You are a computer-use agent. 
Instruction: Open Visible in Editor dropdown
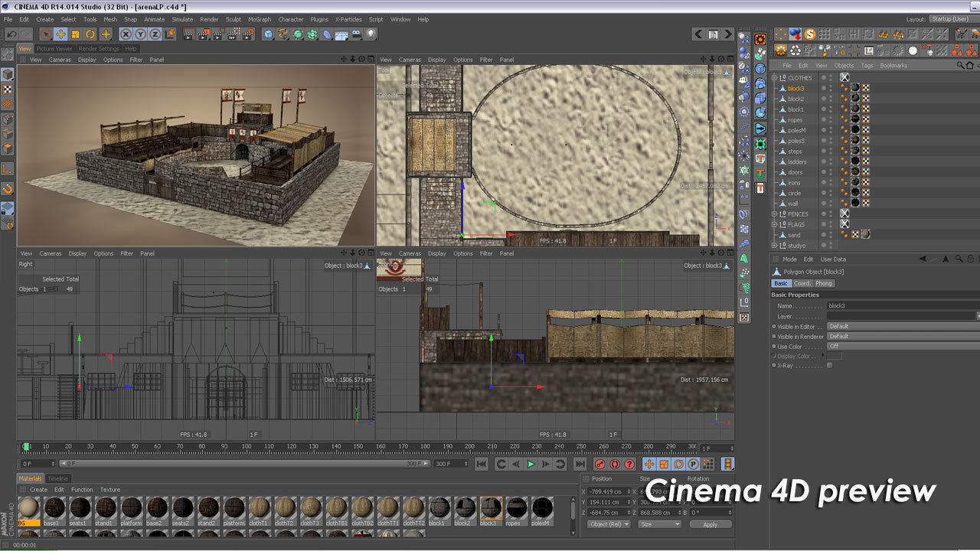(902, 326)
